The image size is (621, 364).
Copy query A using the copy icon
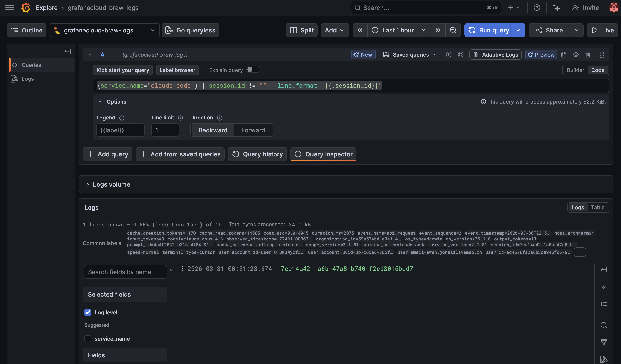(x=564, y=54)
